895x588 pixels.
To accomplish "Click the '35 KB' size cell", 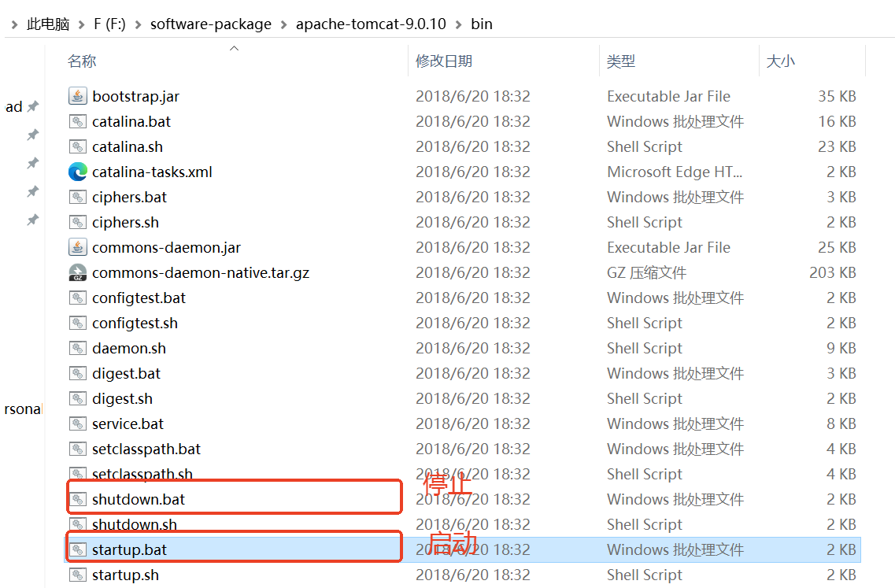I will [x=837, y=97].
